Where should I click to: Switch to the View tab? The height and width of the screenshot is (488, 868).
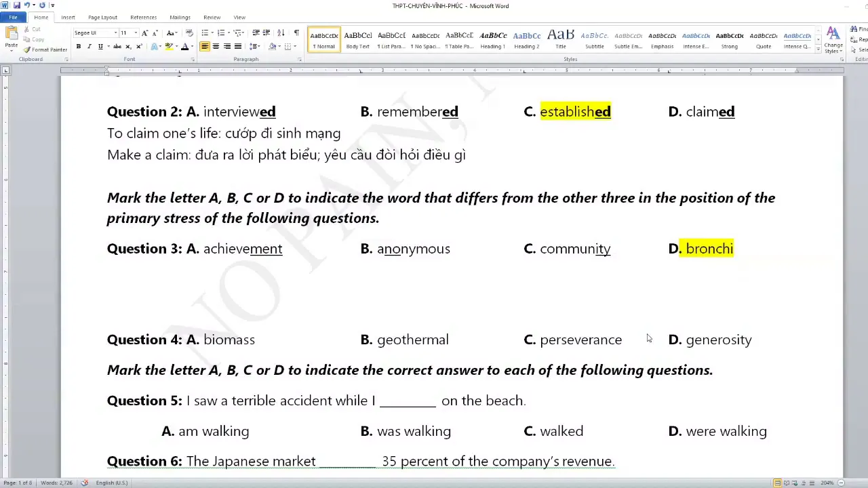click(x=239, y=17)
